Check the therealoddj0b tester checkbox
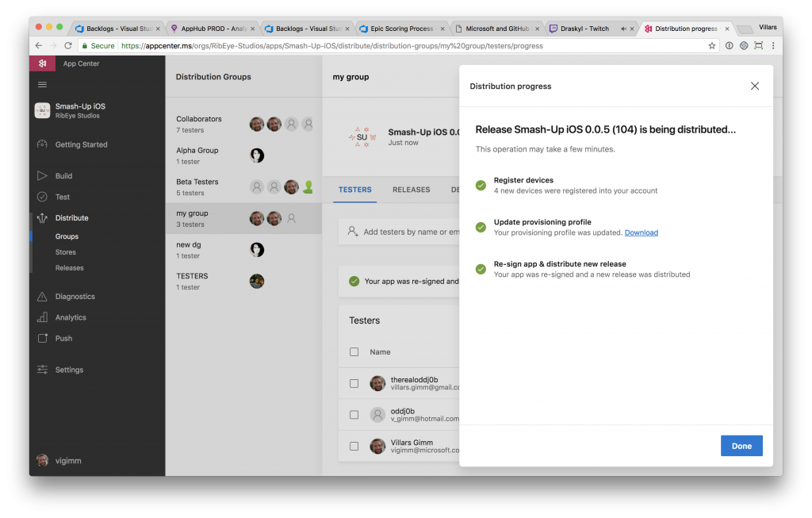812x518 pixels. click(354, 383)
